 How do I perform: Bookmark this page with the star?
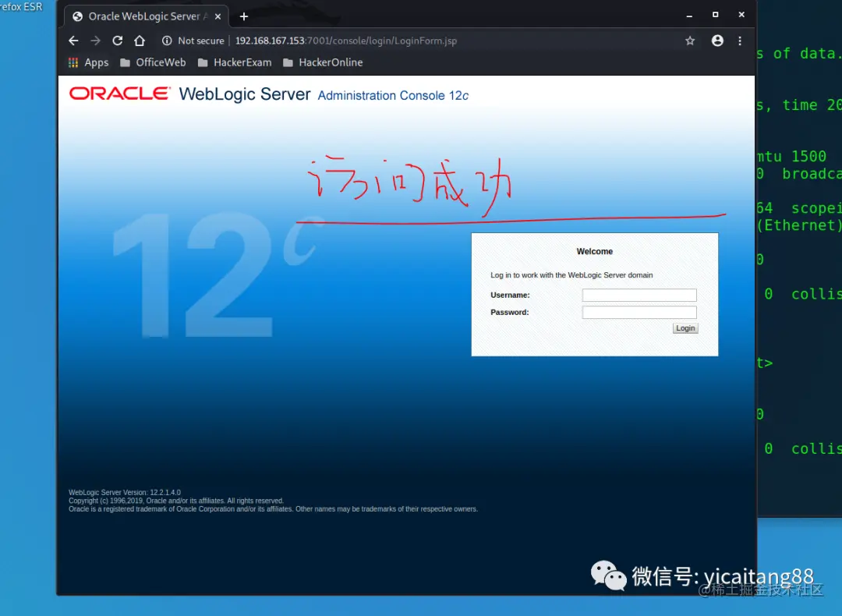(x=690, y=41)
